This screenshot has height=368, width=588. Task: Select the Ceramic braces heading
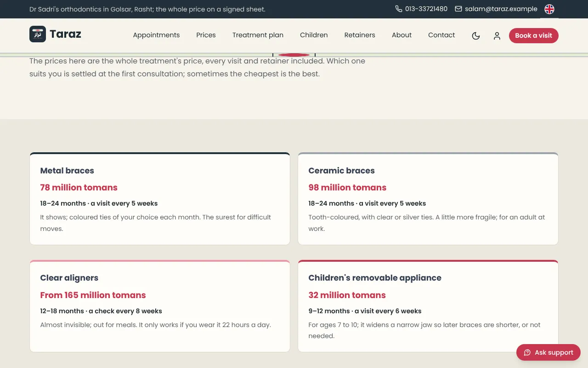click(341, 171)
